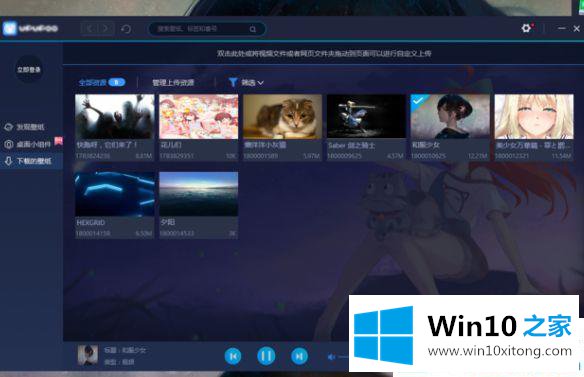
Task: Click the 夕阳 title text
Action: click(x=168, y=222)
